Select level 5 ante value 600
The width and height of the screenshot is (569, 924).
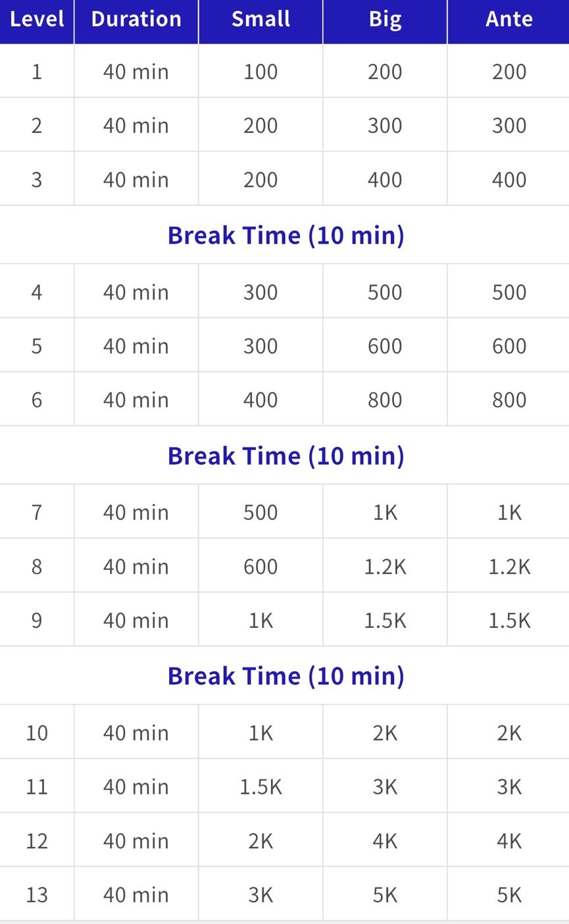pos(508,346)
